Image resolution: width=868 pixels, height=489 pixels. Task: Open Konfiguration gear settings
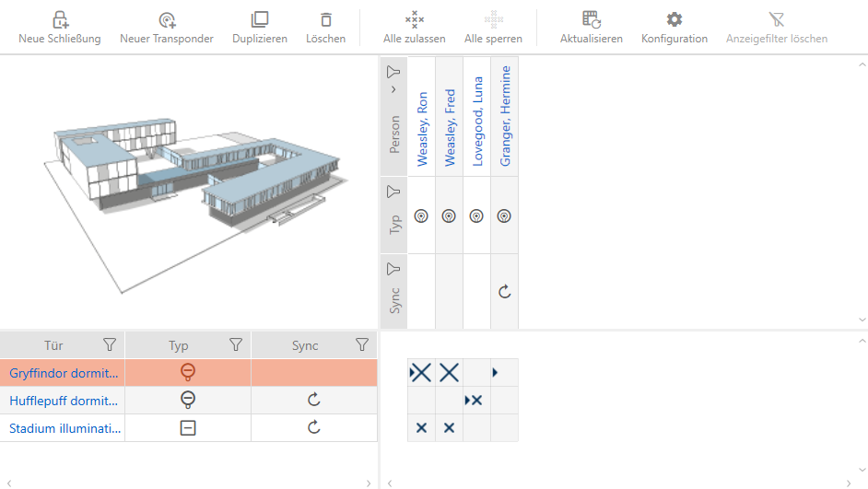(674, 19)
